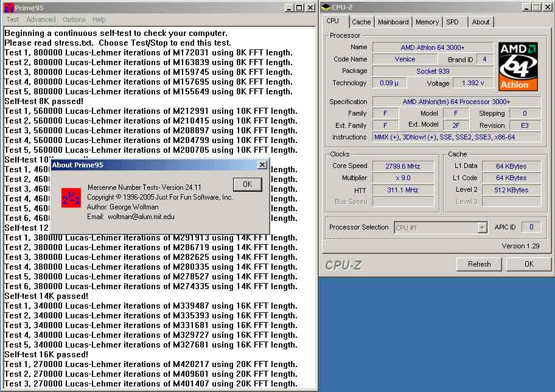Click the Refresh button in CPU-Z
The image size is (555, 392).
479,264
